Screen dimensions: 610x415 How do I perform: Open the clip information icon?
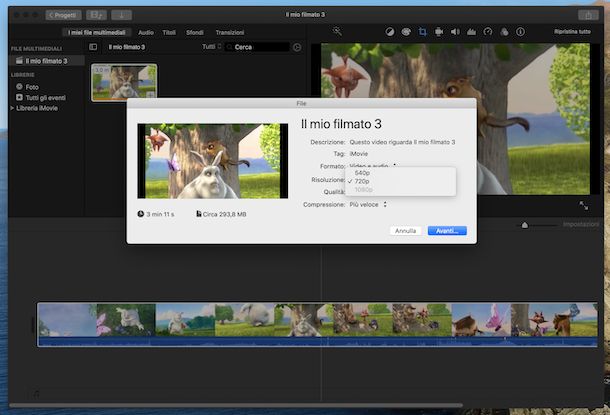click(x=521, y=32)
